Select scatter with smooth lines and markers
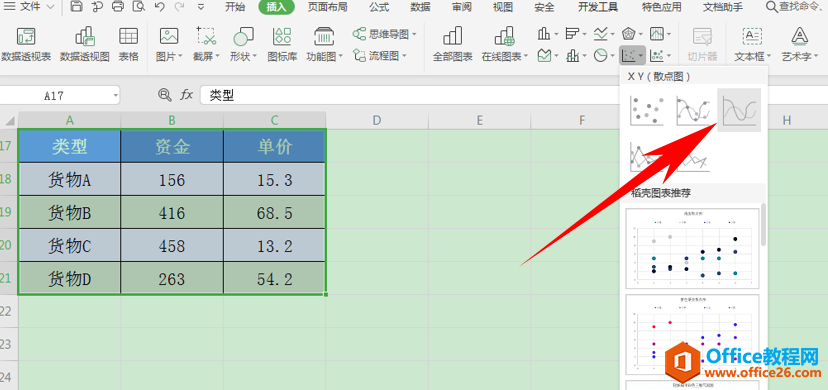 [x=693, y=110]
